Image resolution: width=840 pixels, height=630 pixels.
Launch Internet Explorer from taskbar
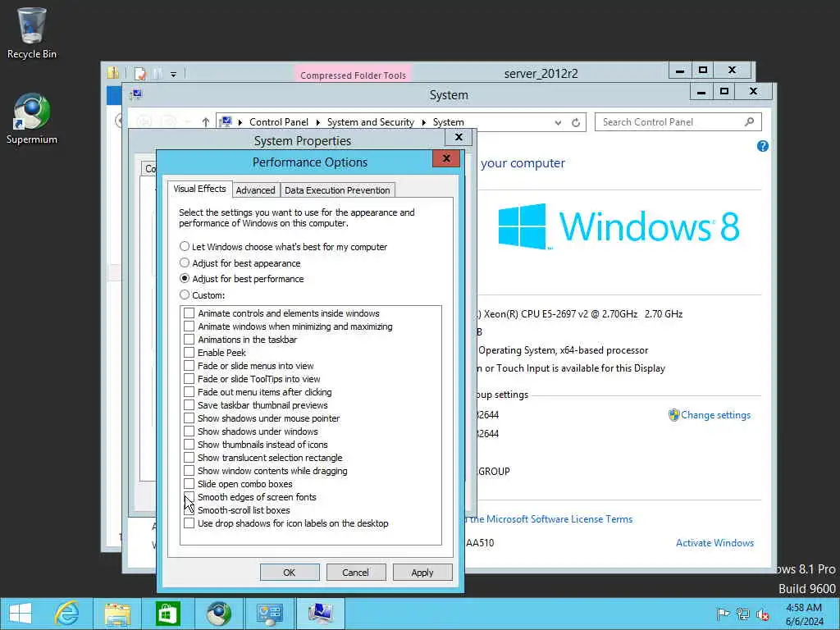tap(67, 614)
